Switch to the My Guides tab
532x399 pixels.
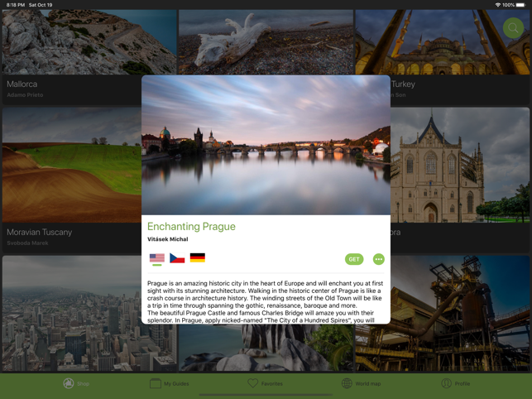pyautogui.click(x=170, y=383)
